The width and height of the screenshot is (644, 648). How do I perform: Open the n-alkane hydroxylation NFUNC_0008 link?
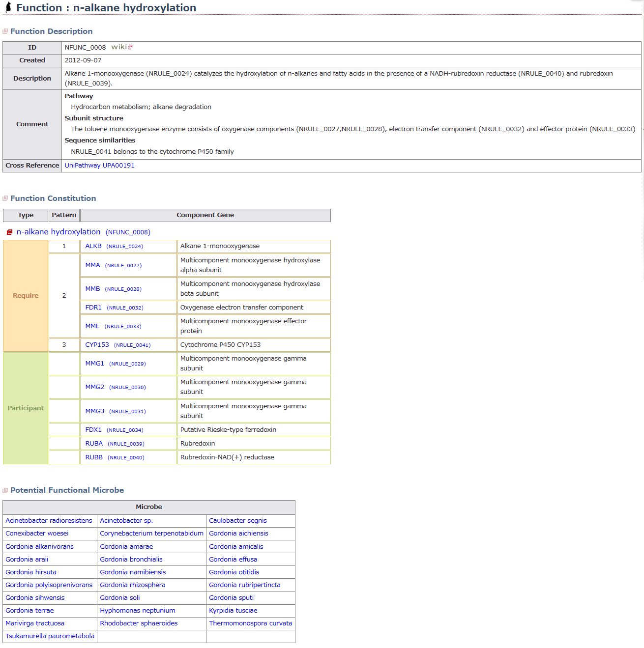coord(59,232)
